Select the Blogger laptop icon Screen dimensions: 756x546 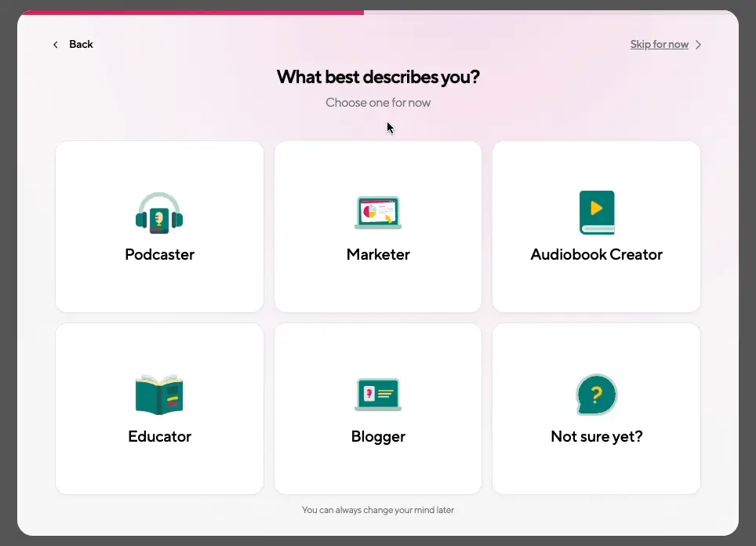click(378, 394)
